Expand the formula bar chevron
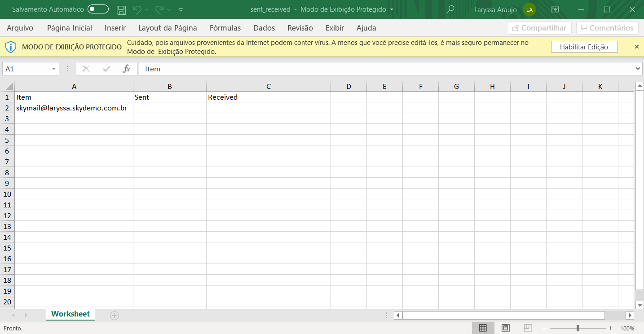644x334 pixels. [638, 69]
